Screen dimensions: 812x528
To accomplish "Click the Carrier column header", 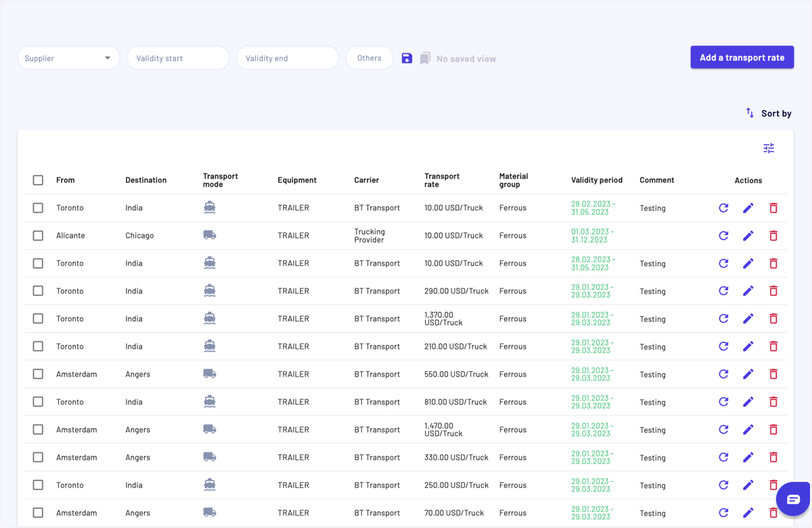I will coord(367,180).
